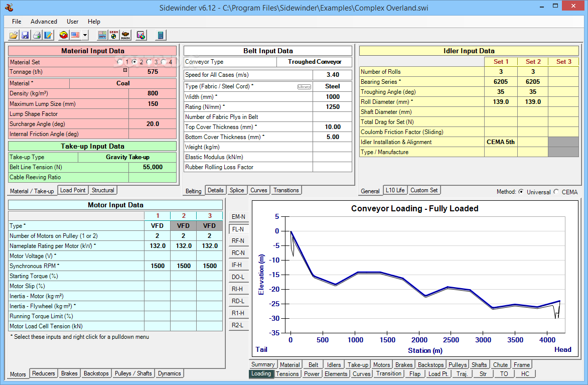
Task: Click the red-yellow unit conversion arrows icon
Action: pos(64,35)
